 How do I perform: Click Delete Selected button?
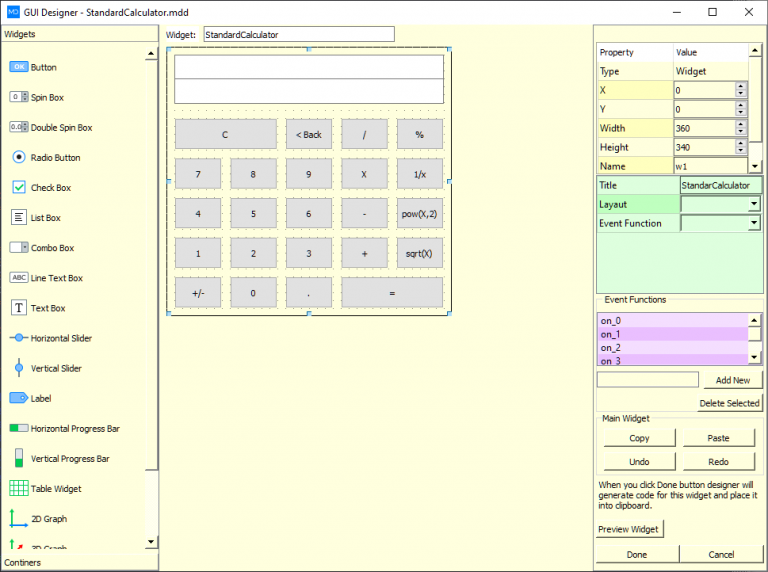coord(729,403)
